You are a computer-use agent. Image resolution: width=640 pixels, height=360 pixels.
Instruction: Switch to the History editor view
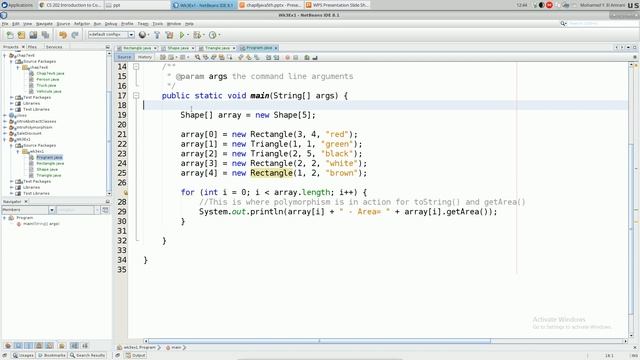click(x=144, y=58)
